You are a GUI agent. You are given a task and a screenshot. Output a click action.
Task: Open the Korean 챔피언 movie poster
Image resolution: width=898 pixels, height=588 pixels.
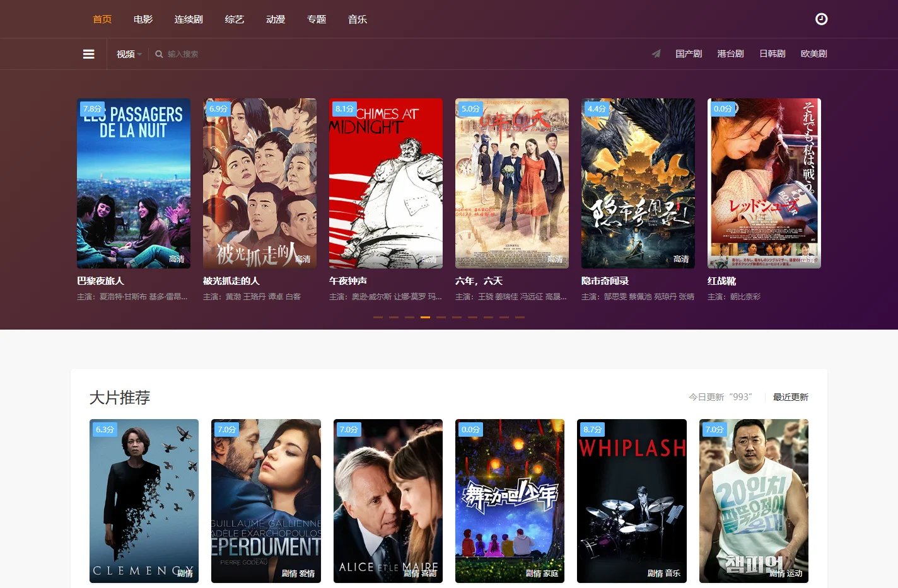coord(754,501)
